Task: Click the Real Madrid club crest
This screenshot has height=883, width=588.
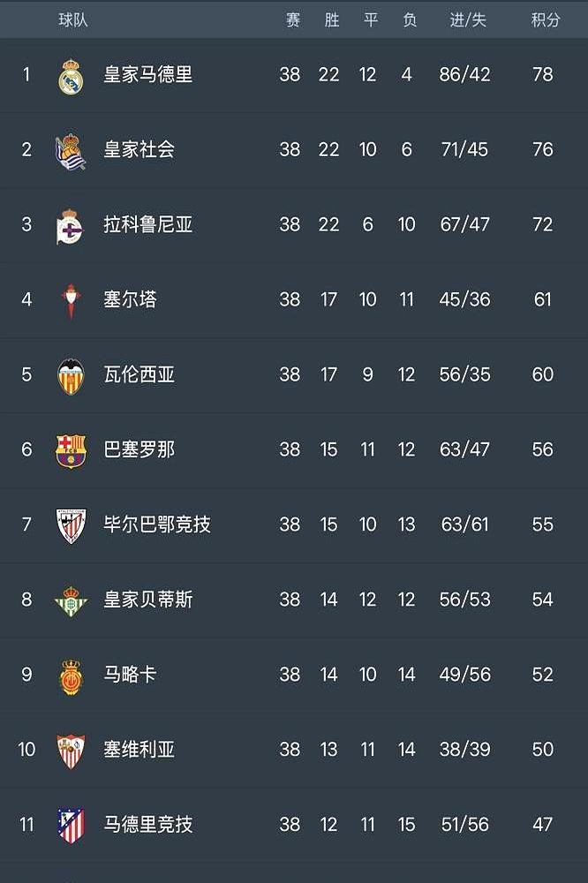Action: tap(71, 76)
